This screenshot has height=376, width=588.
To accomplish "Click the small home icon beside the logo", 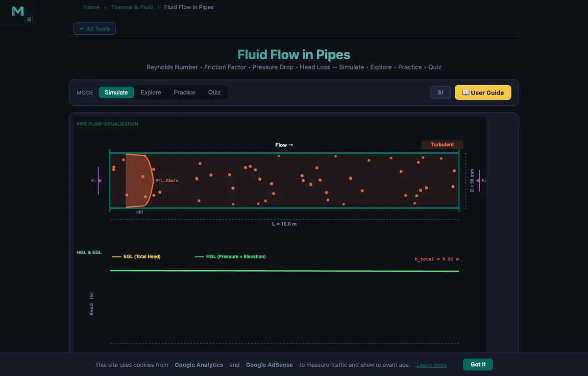I will pyautogui.click(x=29, y=19).
